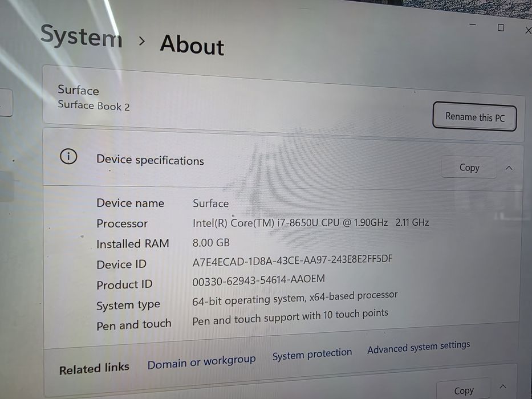This screenshot has width=532, height=399.
Task: Click the About page heading
Action: [192, 44]
